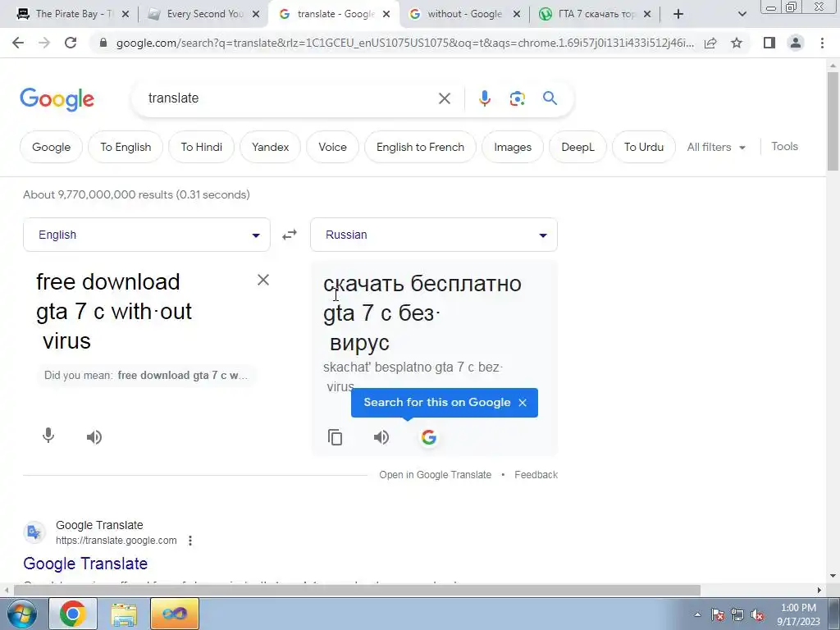
Task: Open the Google Translate result title
Action: pyautogui.click(x=85, y=564)
